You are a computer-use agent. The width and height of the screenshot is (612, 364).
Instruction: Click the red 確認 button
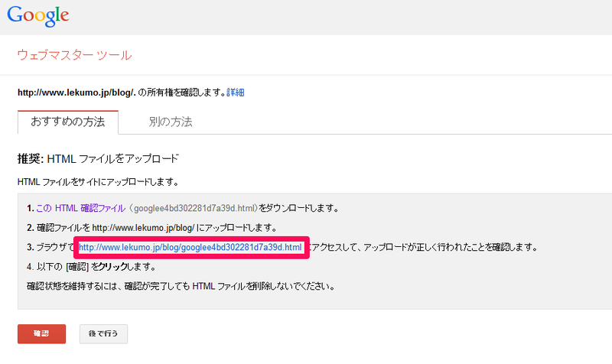click(42, 334)
